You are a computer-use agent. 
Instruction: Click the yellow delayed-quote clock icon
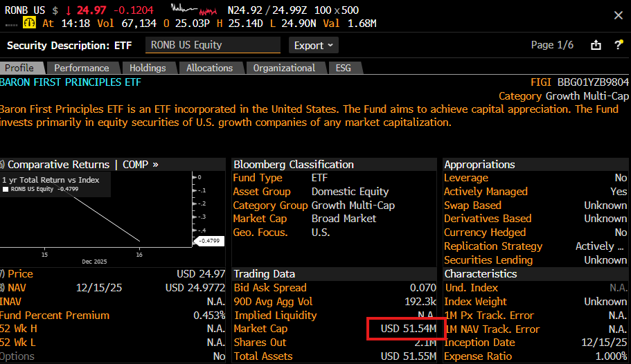(29, 23)
